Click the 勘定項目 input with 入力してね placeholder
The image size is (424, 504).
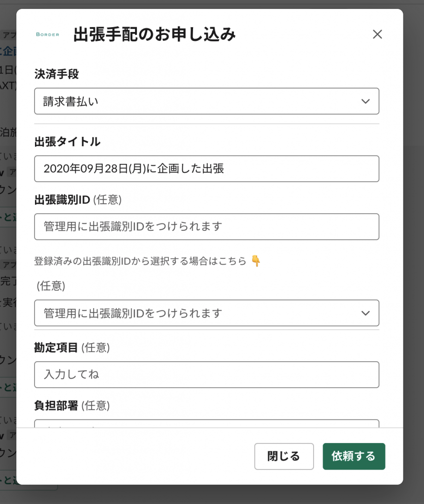click(x=206, y=375)
